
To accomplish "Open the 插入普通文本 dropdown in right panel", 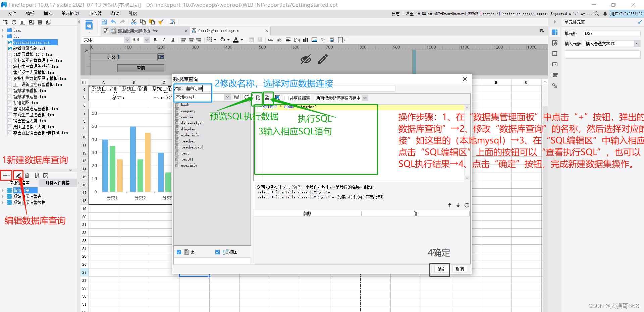I will (637, 44).
